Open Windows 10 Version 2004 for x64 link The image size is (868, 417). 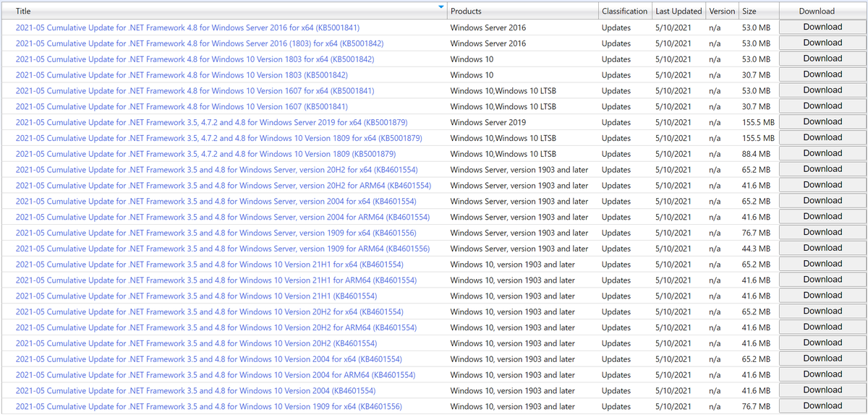(208, 359)
